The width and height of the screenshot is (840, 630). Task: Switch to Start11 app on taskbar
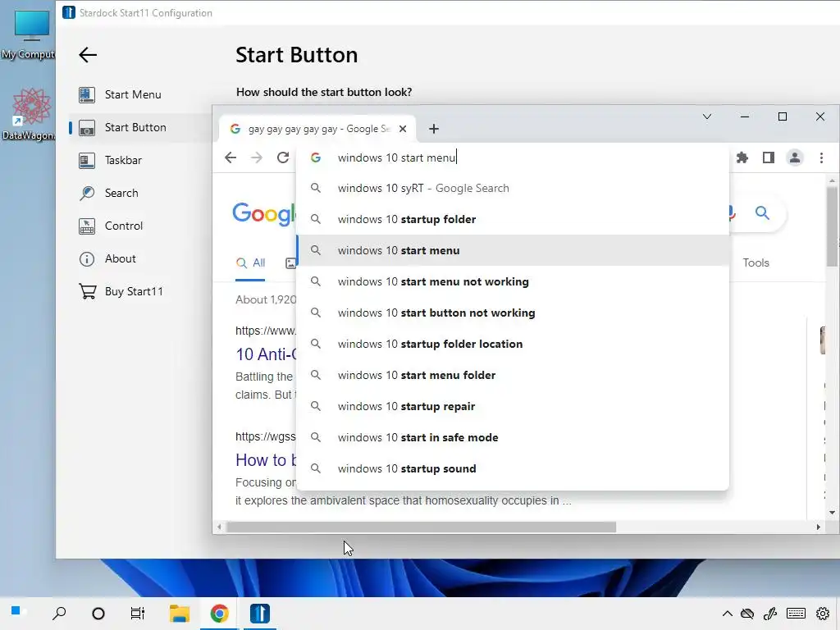260,614
